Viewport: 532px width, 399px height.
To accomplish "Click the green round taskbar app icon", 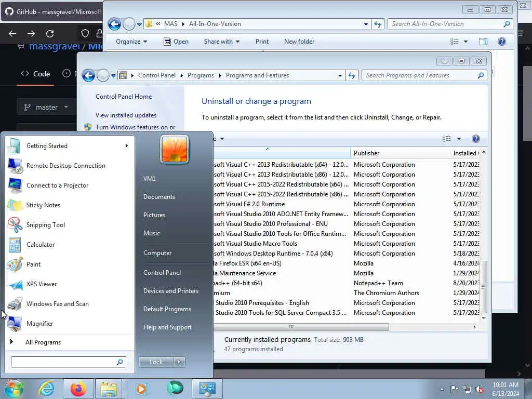I will 175,388.
